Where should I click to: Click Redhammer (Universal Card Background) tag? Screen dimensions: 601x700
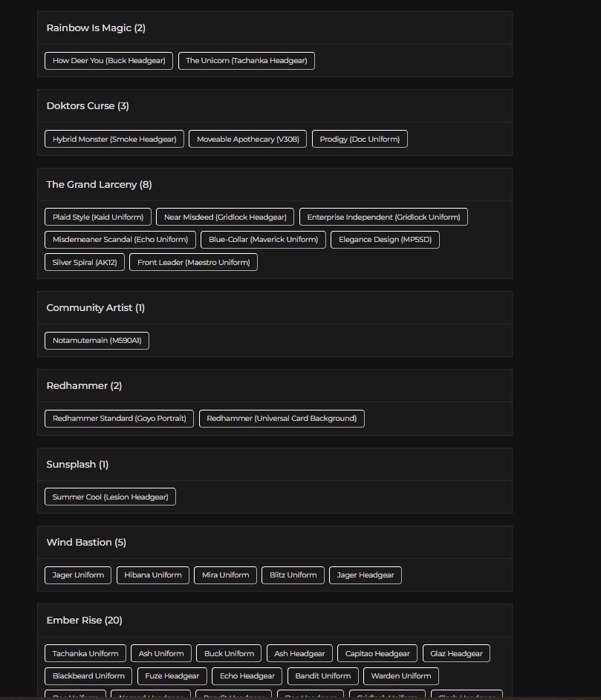coord(282,419)
